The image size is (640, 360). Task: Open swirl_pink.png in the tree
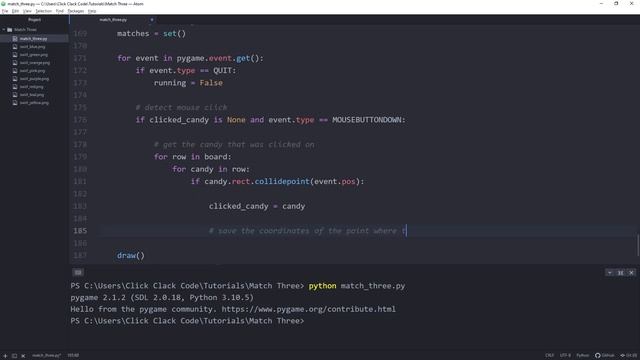tap(32, 71)
